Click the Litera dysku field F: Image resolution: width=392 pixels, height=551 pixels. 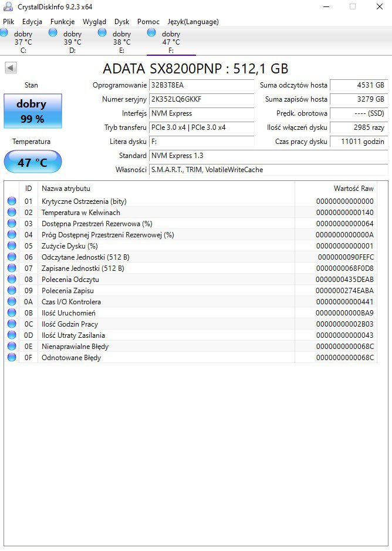201,141
